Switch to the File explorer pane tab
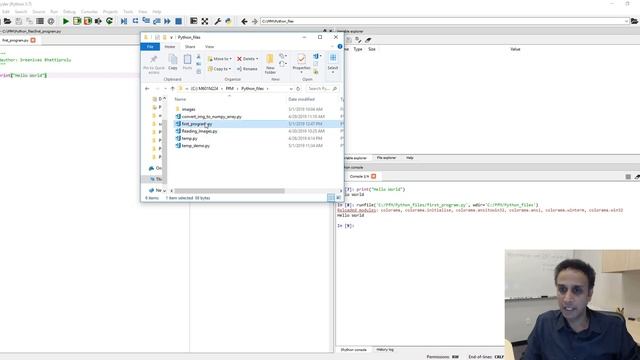 [x=386, y=158]
